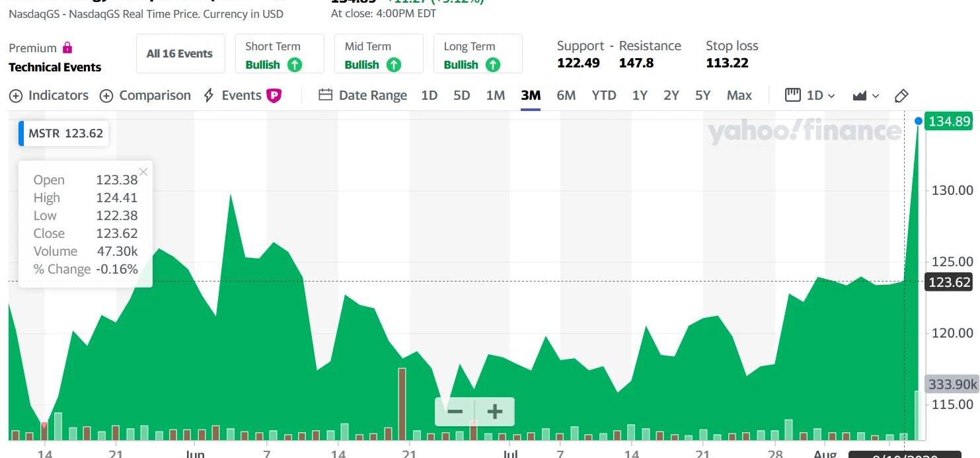Click the Indicators plus icon
This screenshot has height=458, width=980.
point(16,96)
